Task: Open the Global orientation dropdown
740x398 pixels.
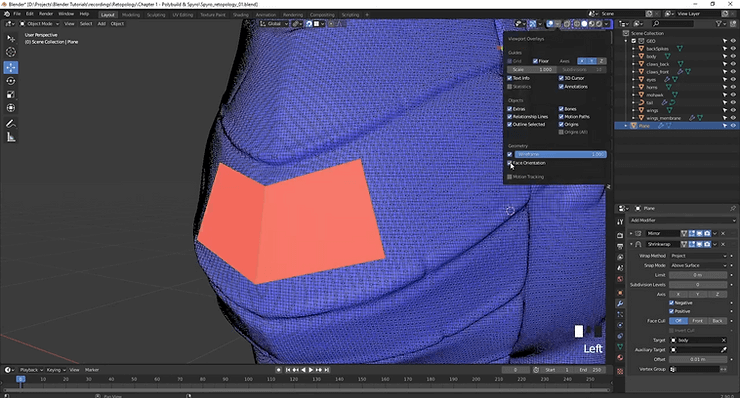Action: (x=274, y=24)
